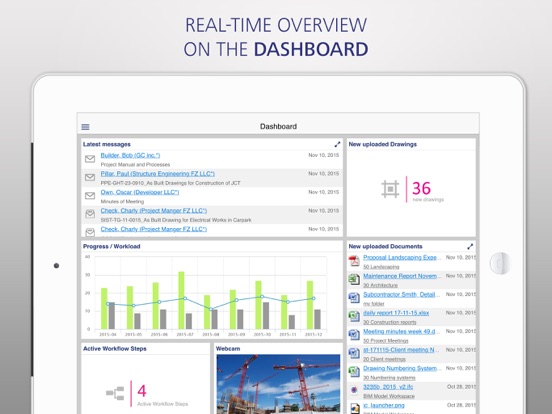The width and height of the screenshot is (552, 414).
Task: Click the Dashboard title text
Action: (x=278, y=126)
